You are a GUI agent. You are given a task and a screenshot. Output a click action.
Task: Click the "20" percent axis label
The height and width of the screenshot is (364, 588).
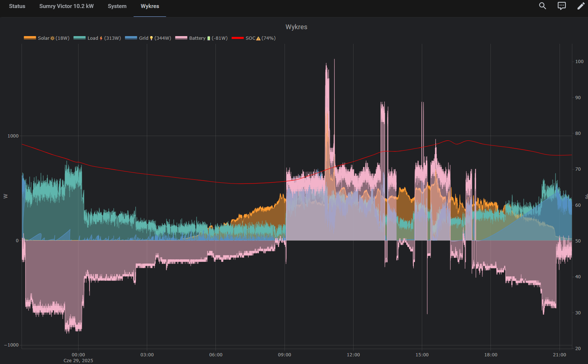(x=578, y=349)
